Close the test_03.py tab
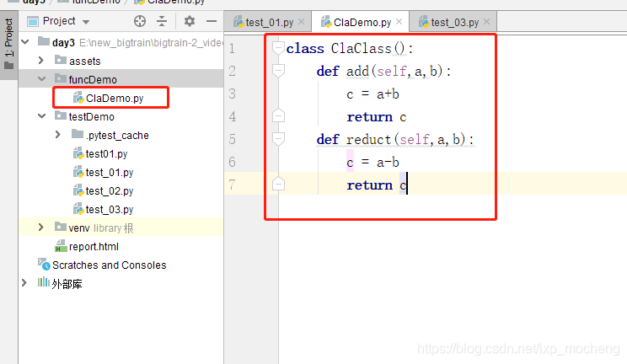The width and height of the screenshot is (627, 364). (486, 22)
